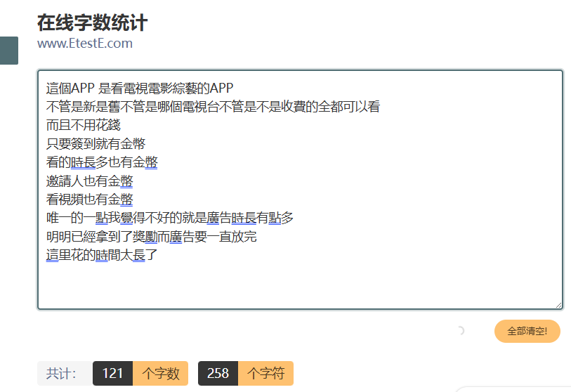The width and height of the screenshot is (571, 392).
Task: Click the line starting 這個APP 是看電視
Action: point(140,88)
